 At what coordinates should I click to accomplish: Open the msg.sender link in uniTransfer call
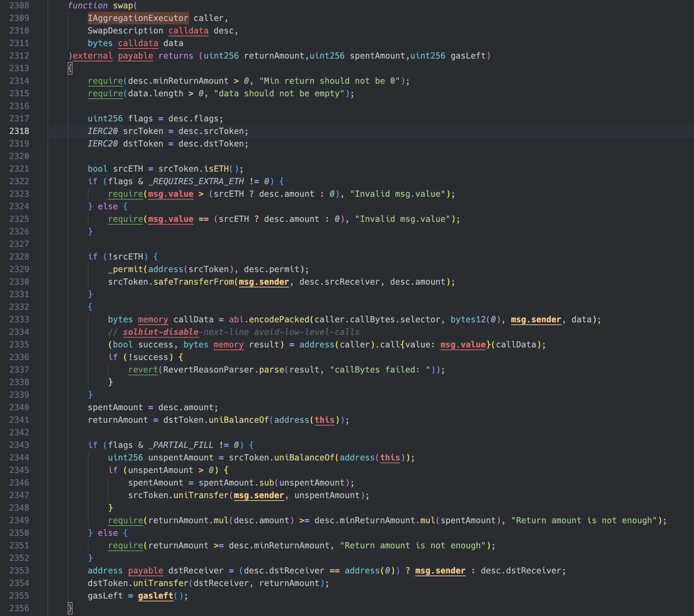click(x=259, y=495)
